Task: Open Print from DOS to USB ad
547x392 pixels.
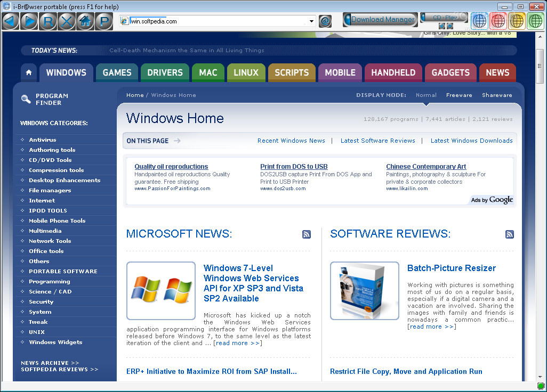Action: 294,167
